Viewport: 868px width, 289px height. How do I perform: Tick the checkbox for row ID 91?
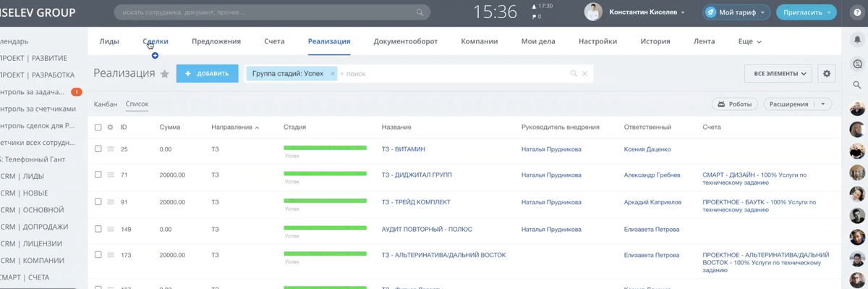click(98, 202)
